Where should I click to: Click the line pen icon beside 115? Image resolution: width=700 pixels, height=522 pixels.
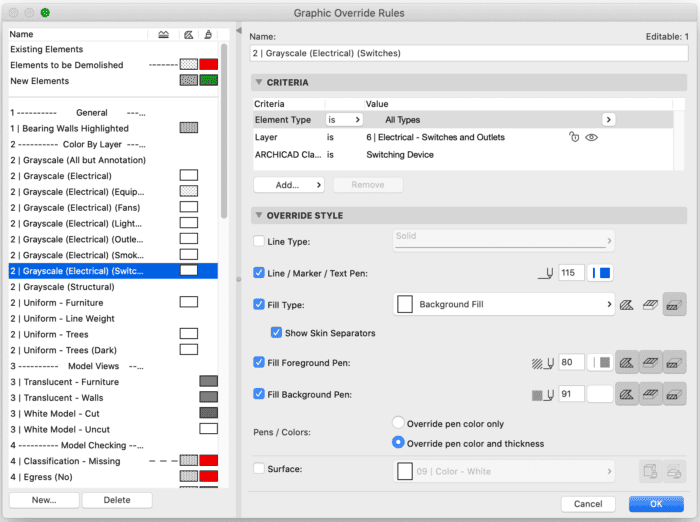(x=546, y=273)
